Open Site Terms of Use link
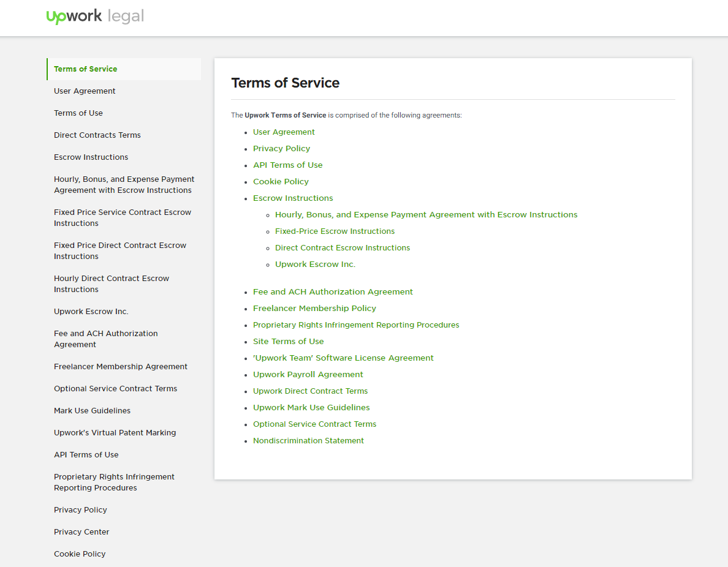This screenshot has height=567, width=728. (289, 342)
